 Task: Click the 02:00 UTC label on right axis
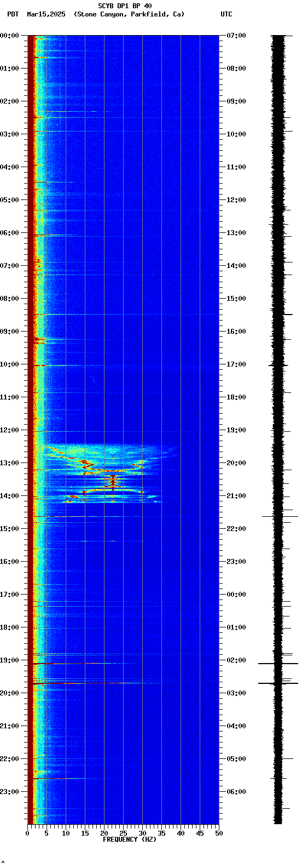[x=236, y=660]
